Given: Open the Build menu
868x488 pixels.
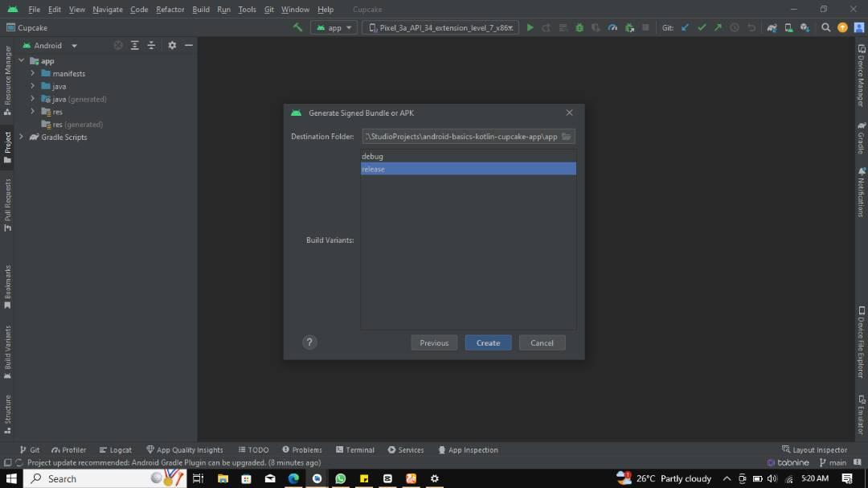Looking at the screenshot, I should (x=200, y=10).
